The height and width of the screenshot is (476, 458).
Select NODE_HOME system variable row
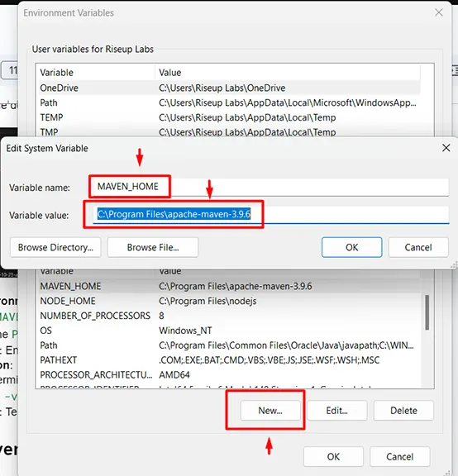(229, 301)
